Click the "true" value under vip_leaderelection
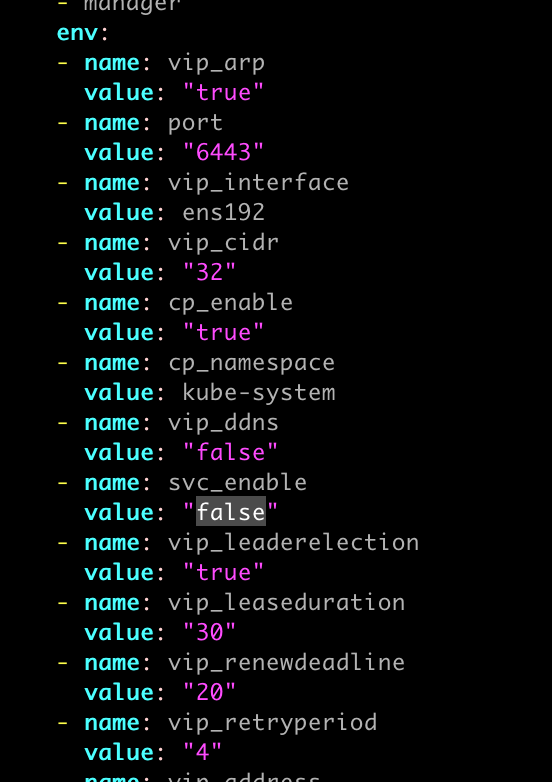Viewport: 552px width, 782px height. [223, 572]
